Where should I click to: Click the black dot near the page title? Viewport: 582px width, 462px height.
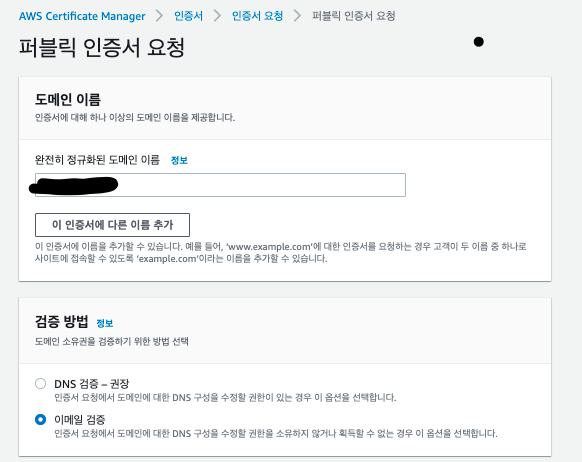(x=479, y=42)
